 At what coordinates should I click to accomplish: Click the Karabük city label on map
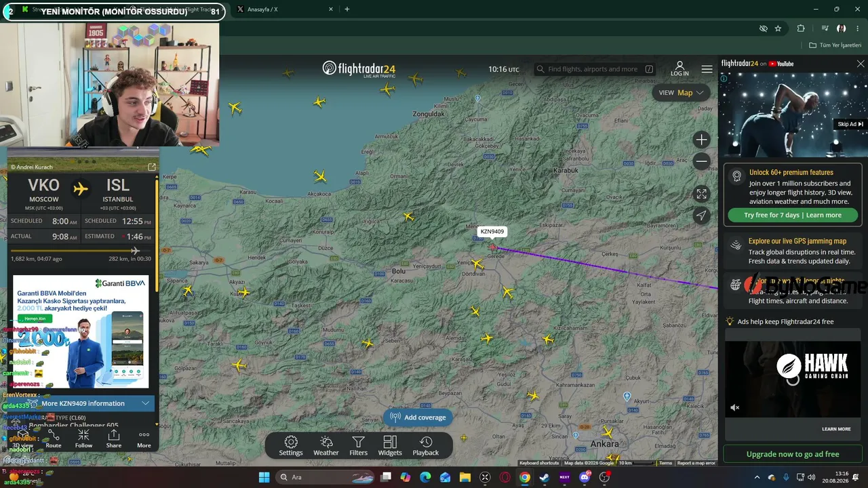[x=565, y=170]
